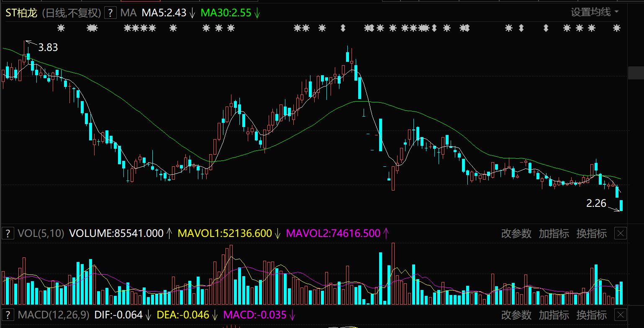Close the MACD indicator panel
The height and width of the screenshot is (328, 644).
coord(620,315)
